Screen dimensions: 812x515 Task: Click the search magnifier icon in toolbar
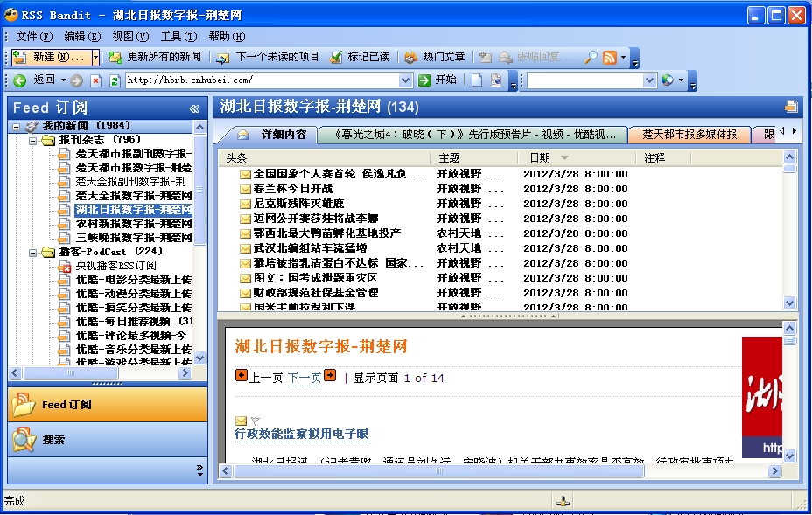[x=591, y=57]
